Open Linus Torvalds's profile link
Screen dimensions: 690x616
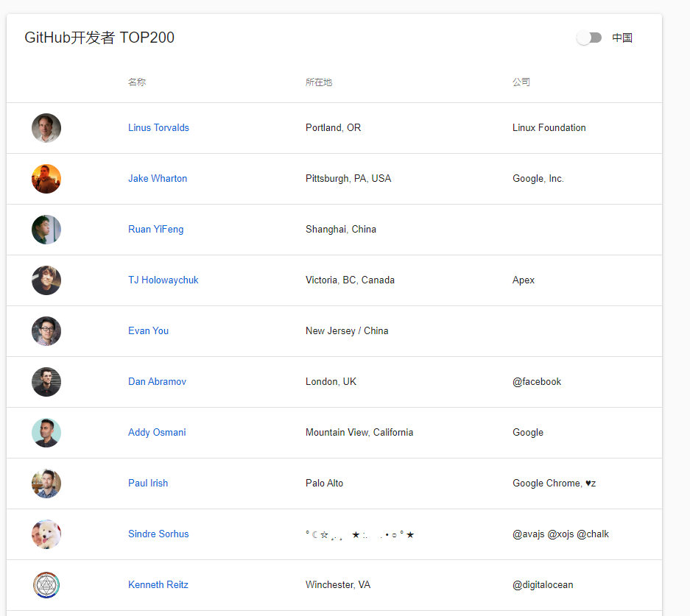point(158,127)
